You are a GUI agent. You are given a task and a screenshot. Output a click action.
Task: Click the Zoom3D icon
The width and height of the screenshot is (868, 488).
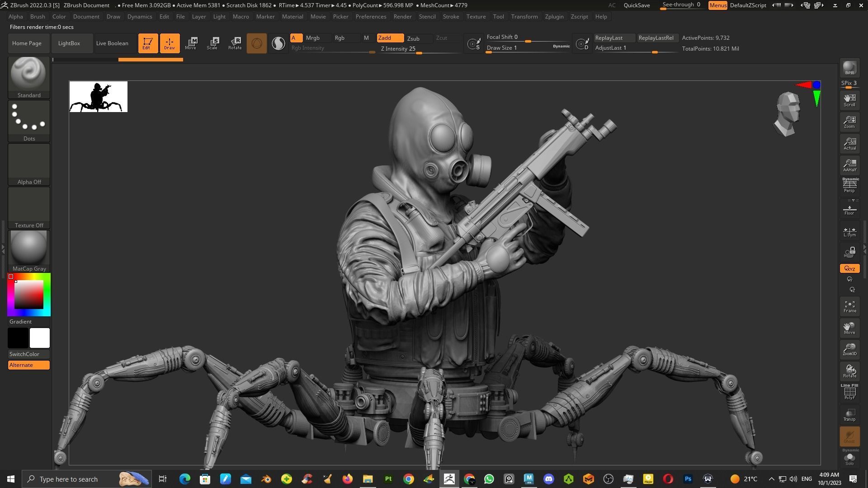pyautogui.click(x=849, y=349)
